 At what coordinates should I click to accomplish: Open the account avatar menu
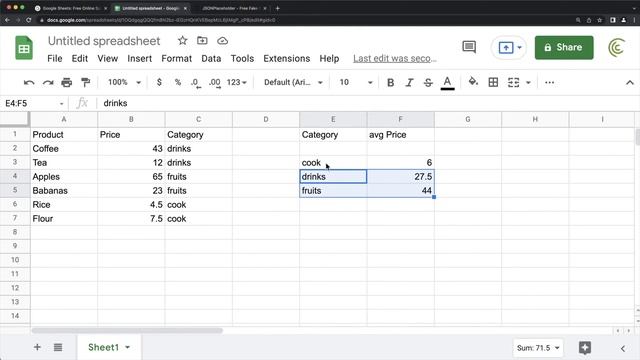click(616, 47)
